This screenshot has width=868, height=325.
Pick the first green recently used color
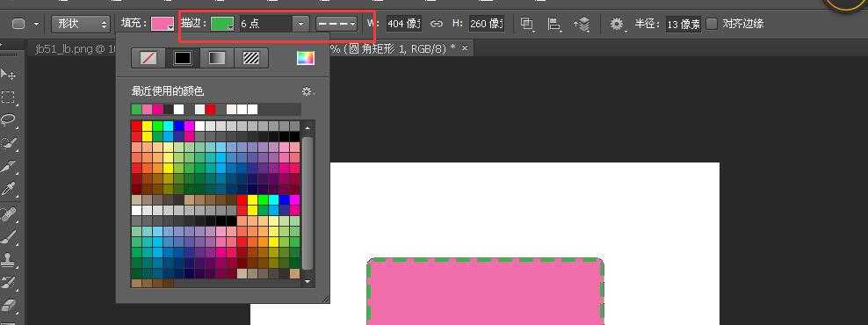(x=136, y=109)
